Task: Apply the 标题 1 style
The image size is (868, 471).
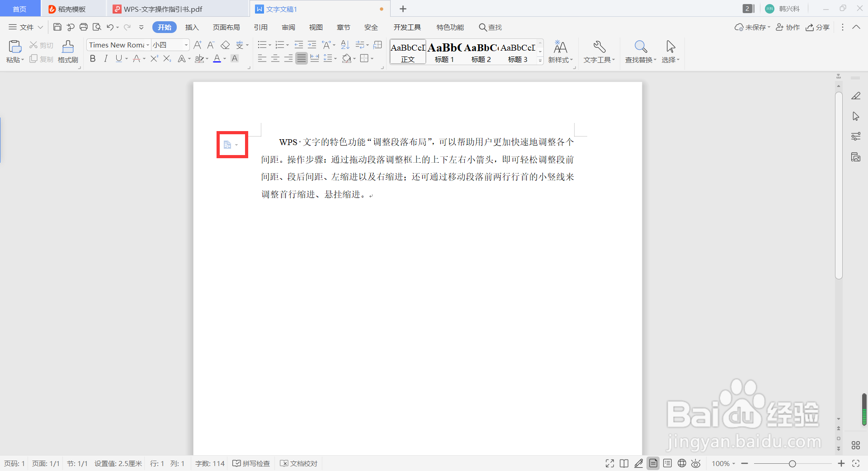Action: tap(444, 52)
